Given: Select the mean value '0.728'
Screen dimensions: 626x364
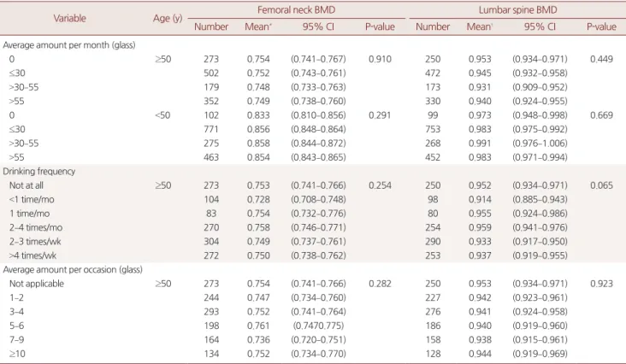Looking at the screenshot, I should click(x=258, y=199).
